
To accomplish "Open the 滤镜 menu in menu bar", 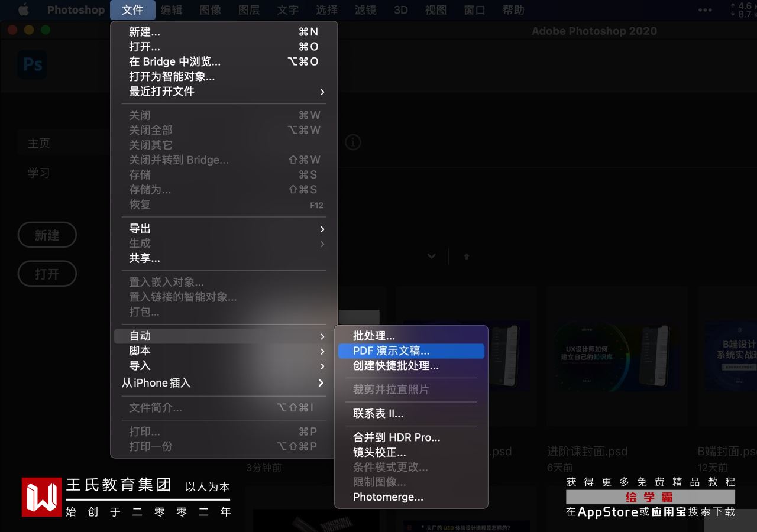I will point(365,10).
